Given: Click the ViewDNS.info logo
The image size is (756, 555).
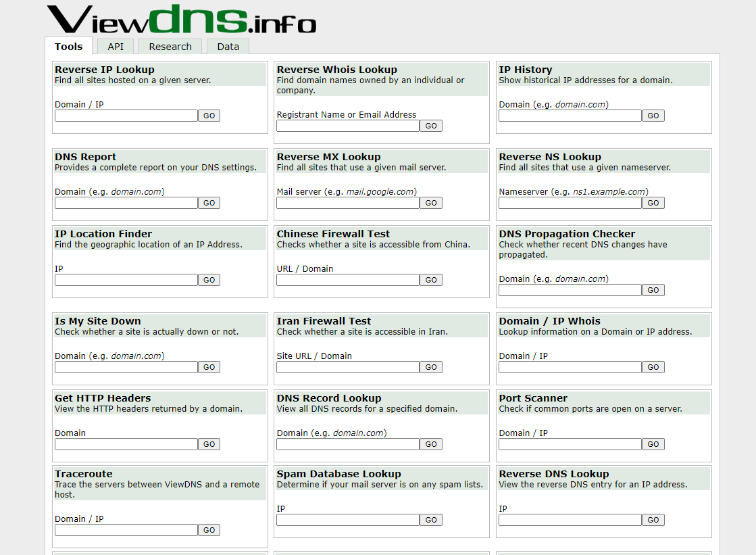Looking at the screenshot, I should [182, 20].
